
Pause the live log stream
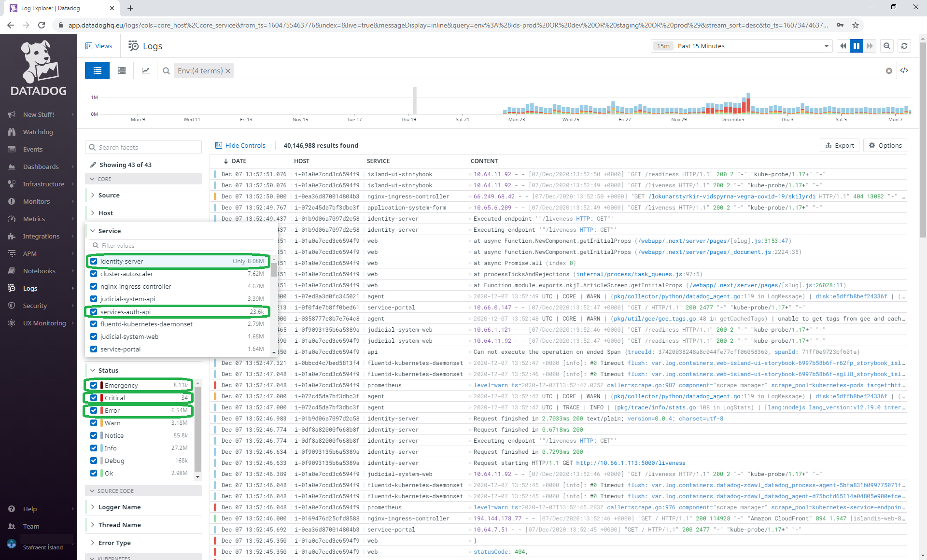(x=857, y=46)
